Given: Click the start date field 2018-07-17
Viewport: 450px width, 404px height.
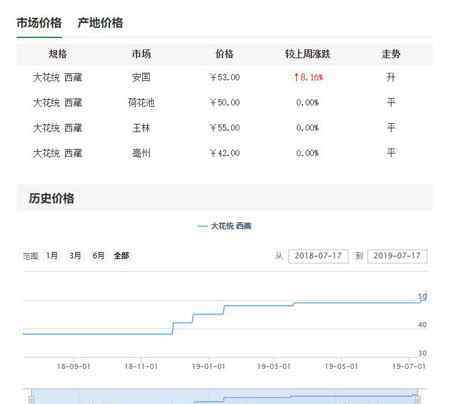Looking at the screenshot, I should [x=318, y=256].
